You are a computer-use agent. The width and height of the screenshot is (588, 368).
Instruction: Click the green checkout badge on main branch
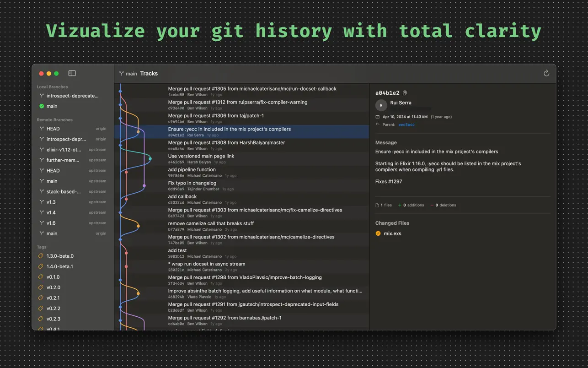[41, 106]
